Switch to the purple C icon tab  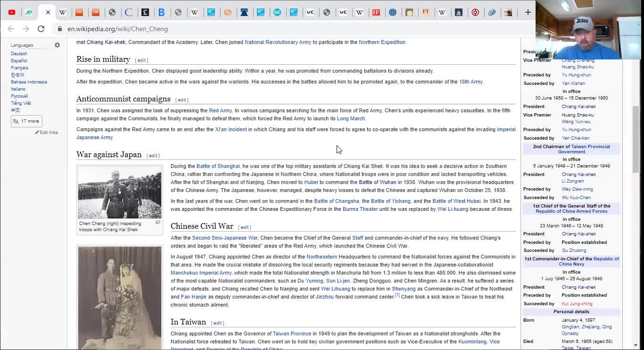tap(129, 12)
